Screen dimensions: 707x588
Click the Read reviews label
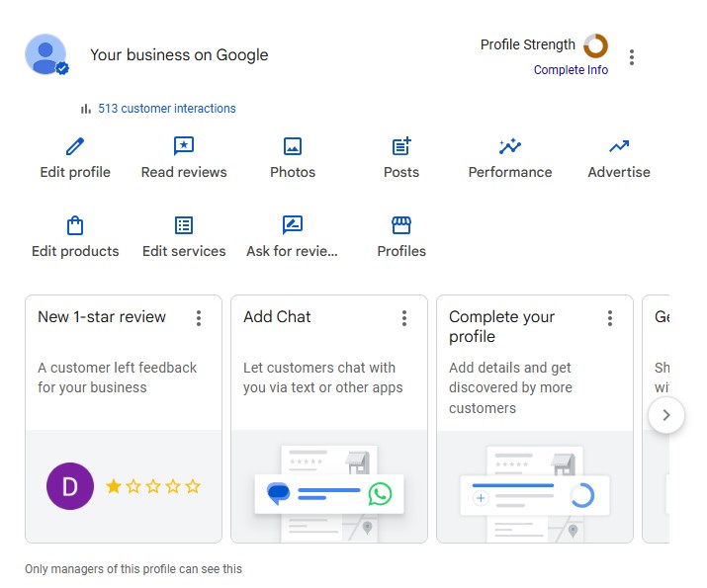click(184, 172)
